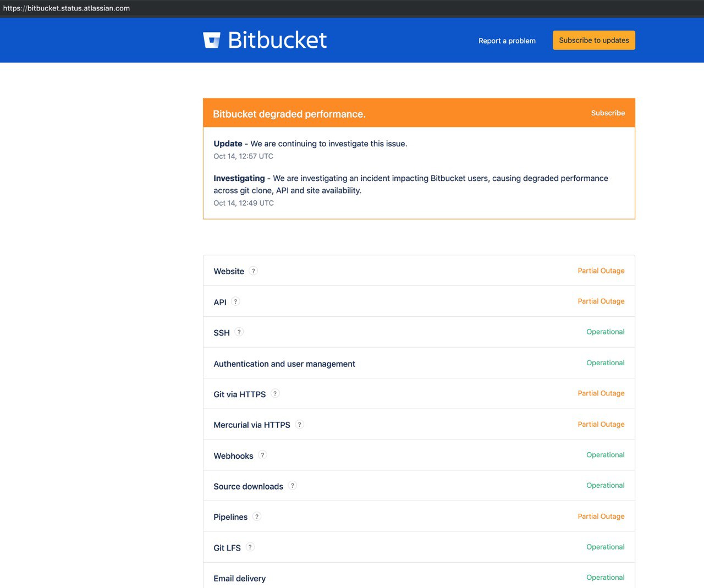Click the Webhooks component label
Screen dimensions: 704x588
tap(233, 456)
